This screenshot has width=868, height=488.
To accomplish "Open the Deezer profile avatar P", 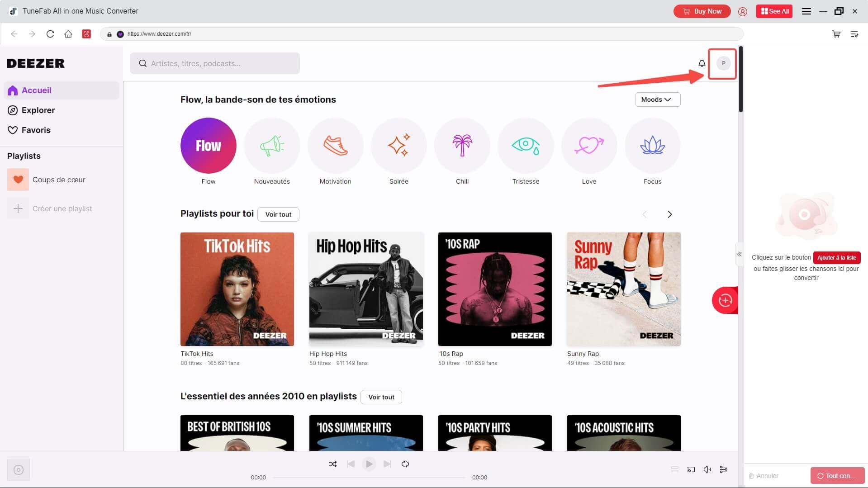I will (723, 63).
